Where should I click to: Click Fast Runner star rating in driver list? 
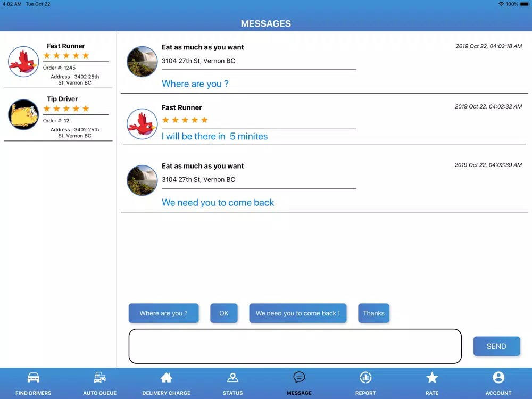66,56
